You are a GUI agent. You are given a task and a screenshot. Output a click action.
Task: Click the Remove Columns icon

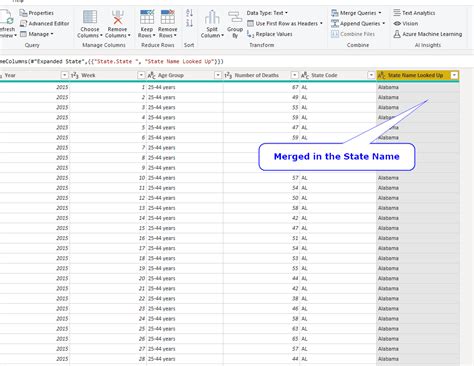click(x=118, y=17)
